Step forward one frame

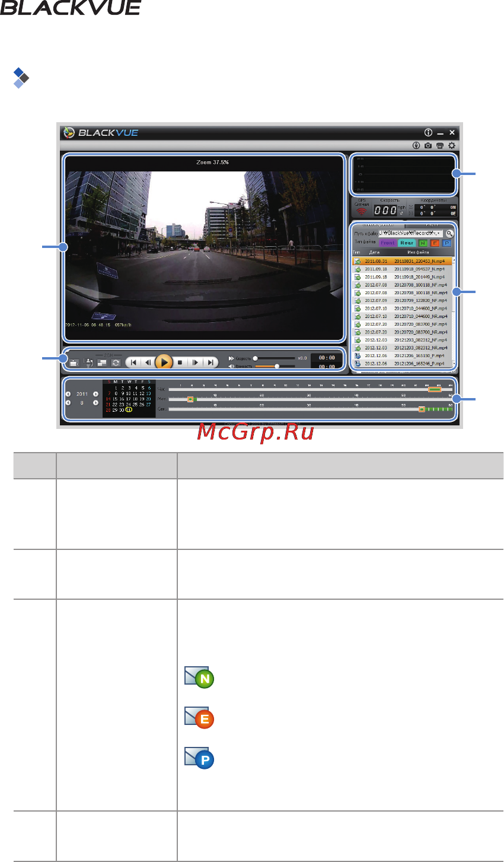(x=195, y=362)
